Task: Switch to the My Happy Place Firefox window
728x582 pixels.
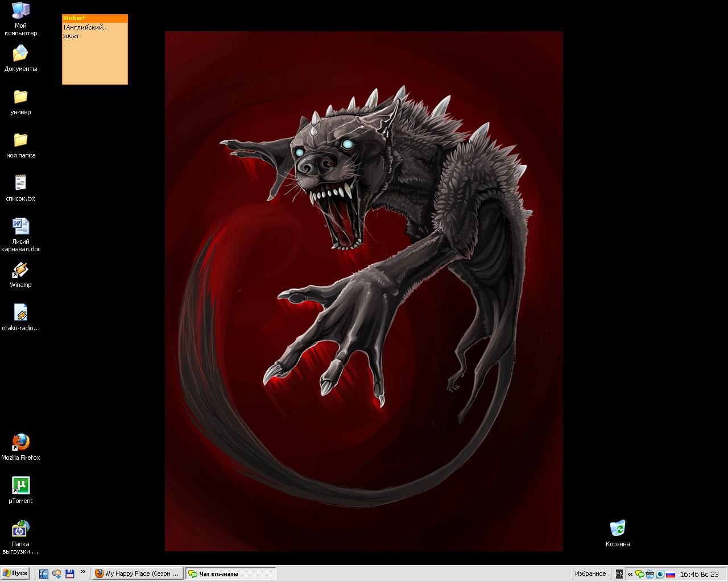Action: coord(138,574)
